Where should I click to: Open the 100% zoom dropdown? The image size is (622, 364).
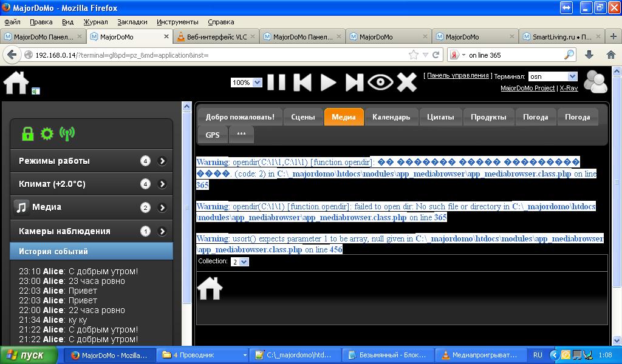[x=247, y=83]
